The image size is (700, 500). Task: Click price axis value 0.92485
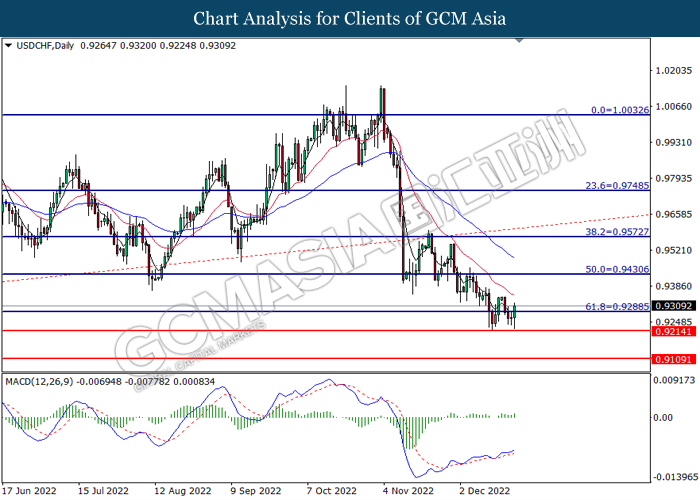click(x=674, y=322)
